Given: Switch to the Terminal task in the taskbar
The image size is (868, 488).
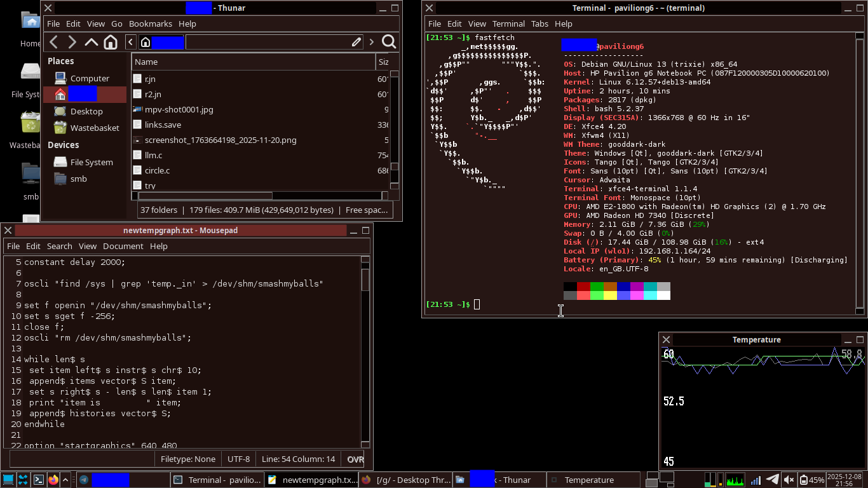Looking at the screenshot, I should click(217, 480).
